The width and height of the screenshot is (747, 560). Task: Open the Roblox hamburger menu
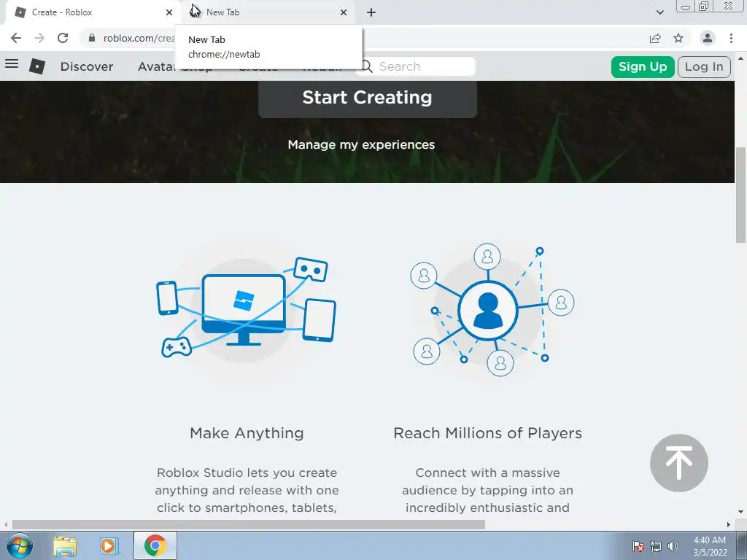tap(12, 63)
